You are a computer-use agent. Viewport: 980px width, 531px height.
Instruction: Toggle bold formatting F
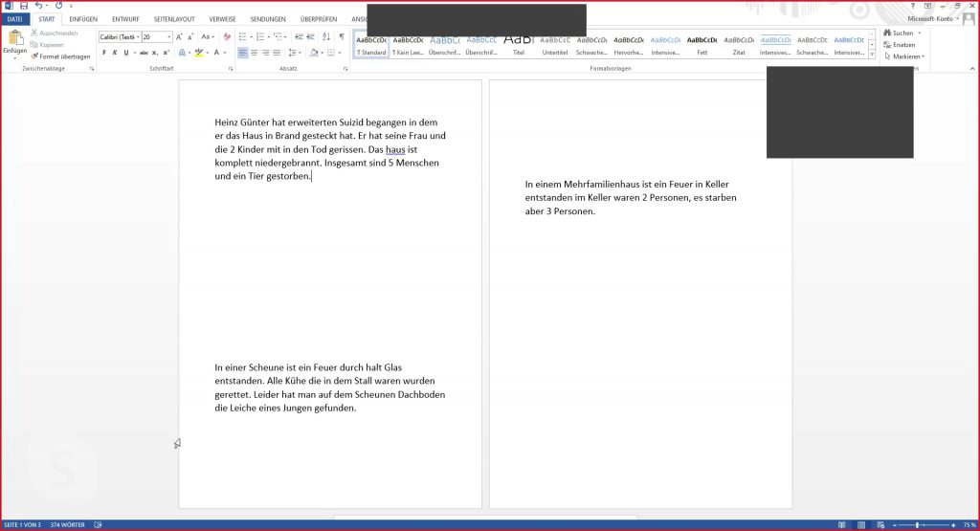[x=104, y=54]
